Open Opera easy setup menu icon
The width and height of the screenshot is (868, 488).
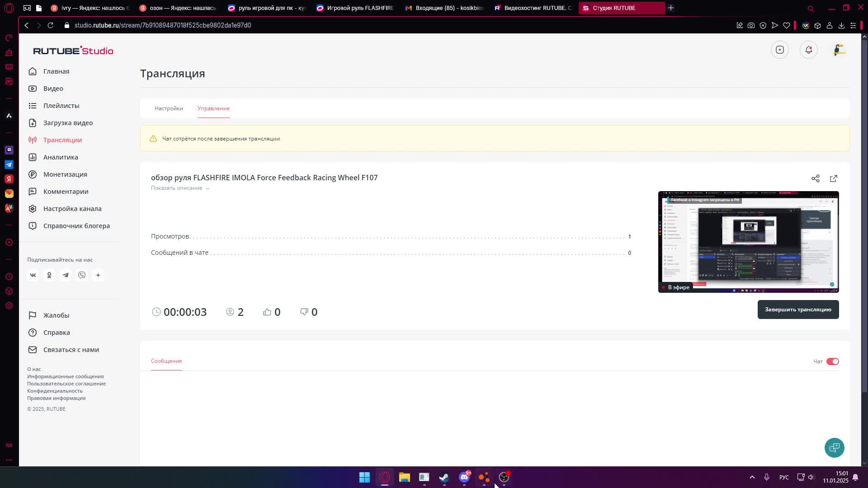click(x=853, y=25)
